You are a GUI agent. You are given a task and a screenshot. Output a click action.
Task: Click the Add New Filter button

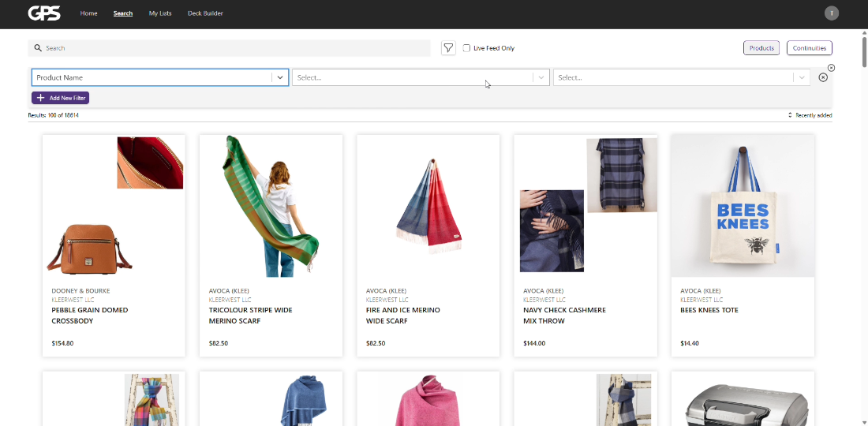60,98
